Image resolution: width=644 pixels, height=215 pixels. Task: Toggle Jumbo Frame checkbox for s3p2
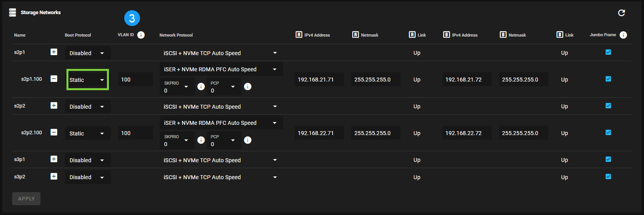pos(608,176)
